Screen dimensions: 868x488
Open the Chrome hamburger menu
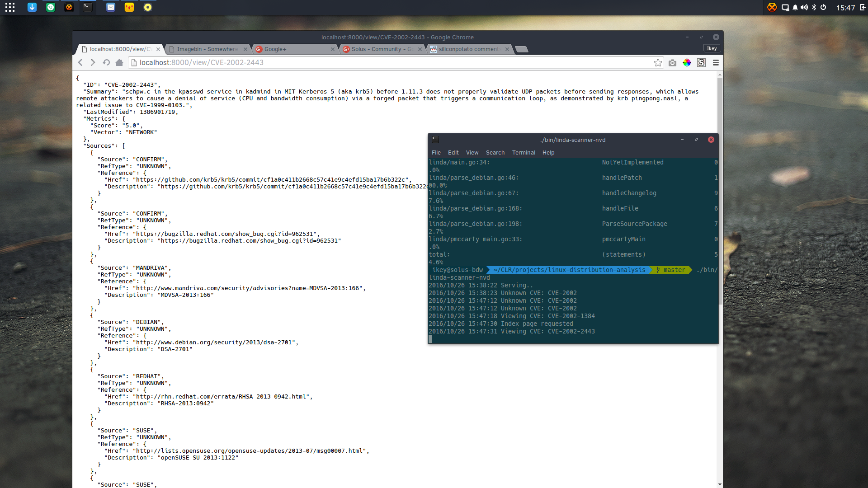(x=716, y=63)
